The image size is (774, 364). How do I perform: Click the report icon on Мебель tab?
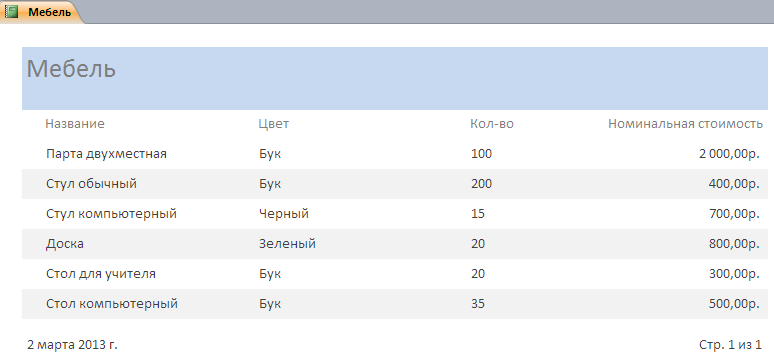pyautogui.click(x=11, y=11)
